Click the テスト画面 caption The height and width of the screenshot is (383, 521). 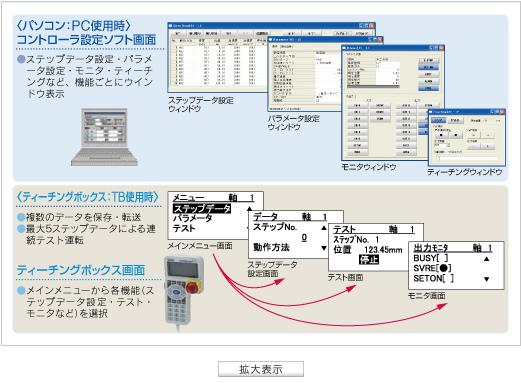pos(345,277)
